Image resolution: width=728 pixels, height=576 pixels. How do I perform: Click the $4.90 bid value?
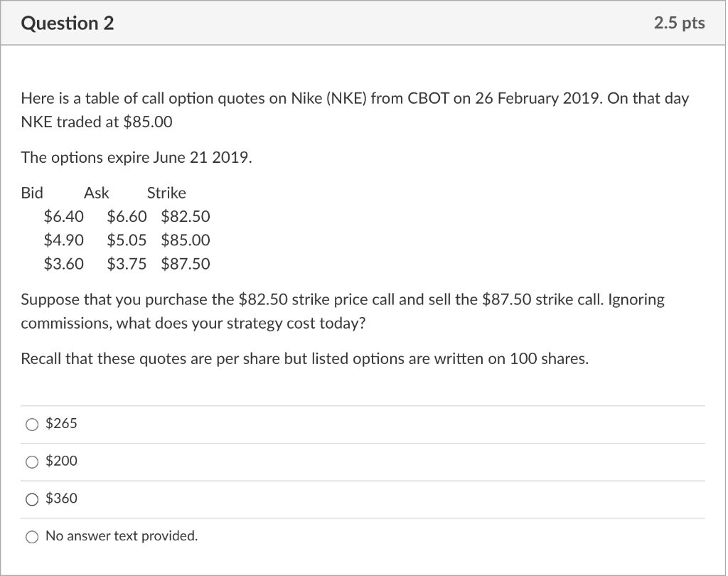click(63, 240)
